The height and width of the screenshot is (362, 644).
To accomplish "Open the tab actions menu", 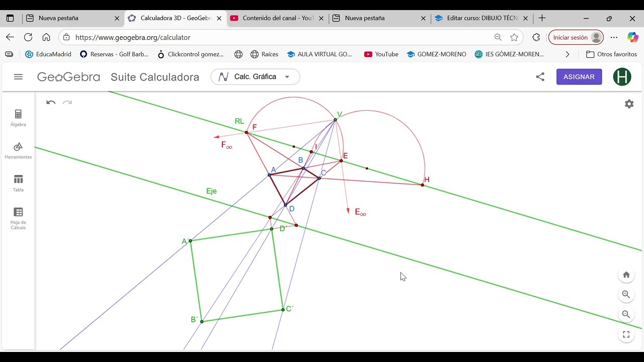I will [x=10, y=18].
